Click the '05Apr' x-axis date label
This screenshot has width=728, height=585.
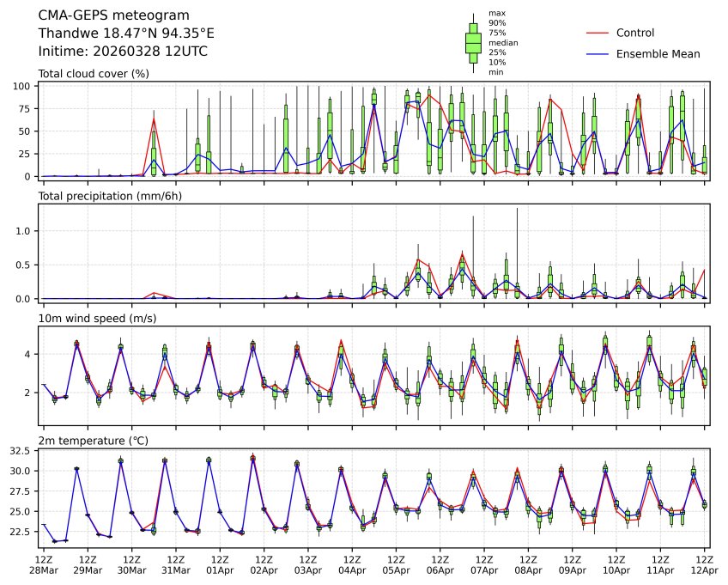tap(396, 570)
